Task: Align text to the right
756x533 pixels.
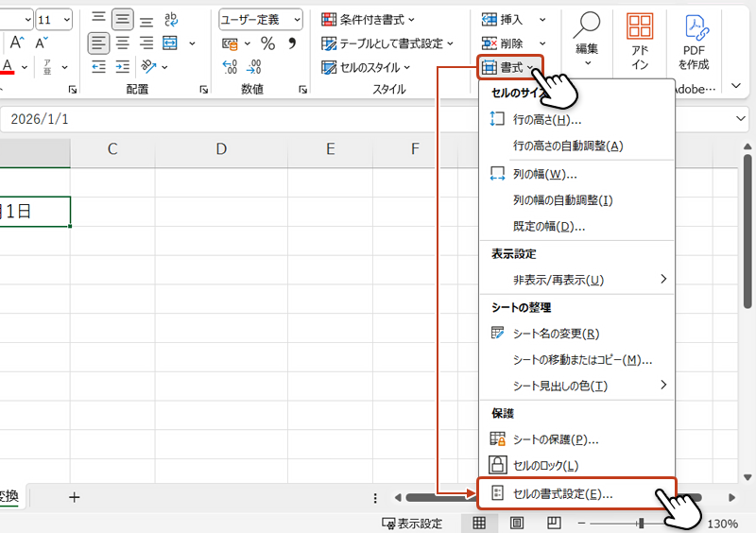Action: [x=146, y=43]
